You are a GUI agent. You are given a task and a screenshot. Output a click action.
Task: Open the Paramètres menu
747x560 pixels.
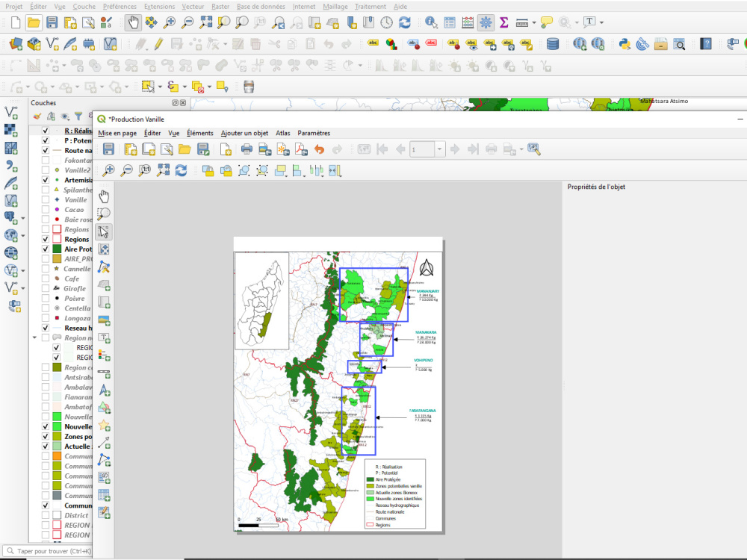[314, 134]
